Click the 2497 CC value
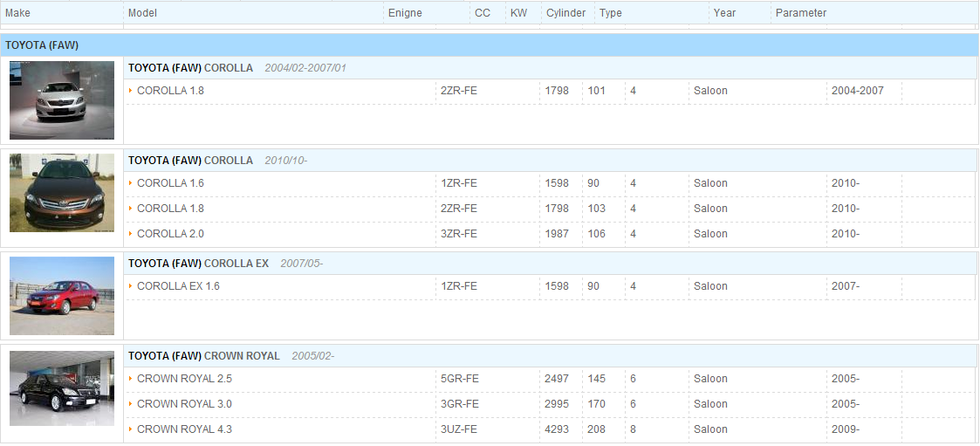 pyautogui.click(x=557, y=379)
